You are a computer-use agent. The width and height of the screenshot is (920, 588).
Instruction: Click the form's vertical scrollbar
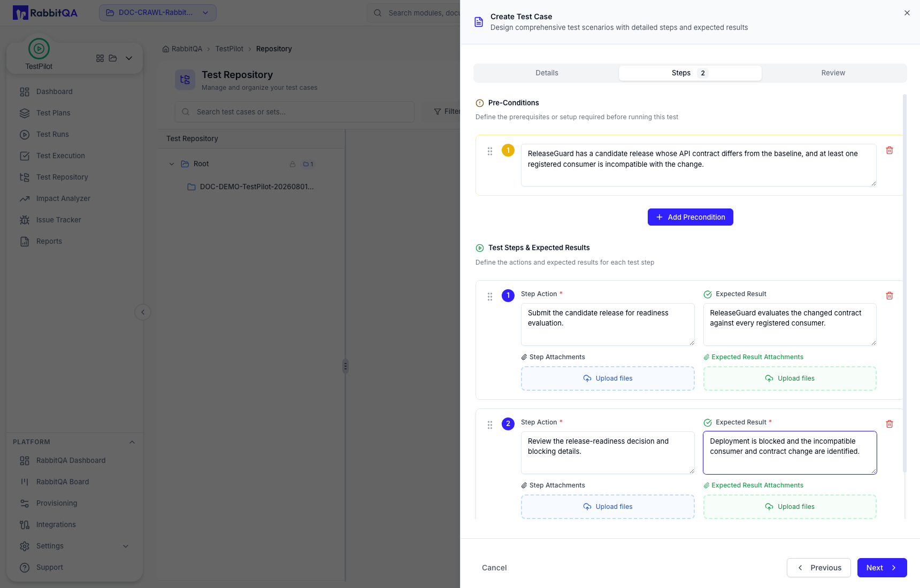tap(904, 283)
